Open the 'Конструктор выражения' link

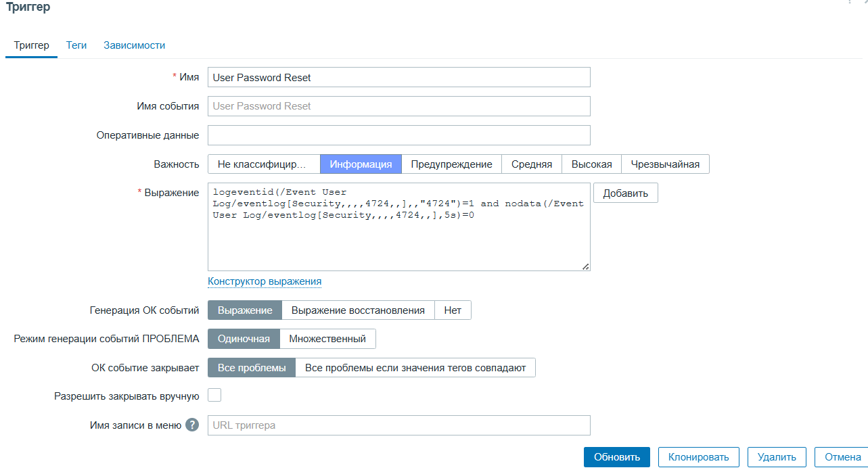[x=265, y=281]
